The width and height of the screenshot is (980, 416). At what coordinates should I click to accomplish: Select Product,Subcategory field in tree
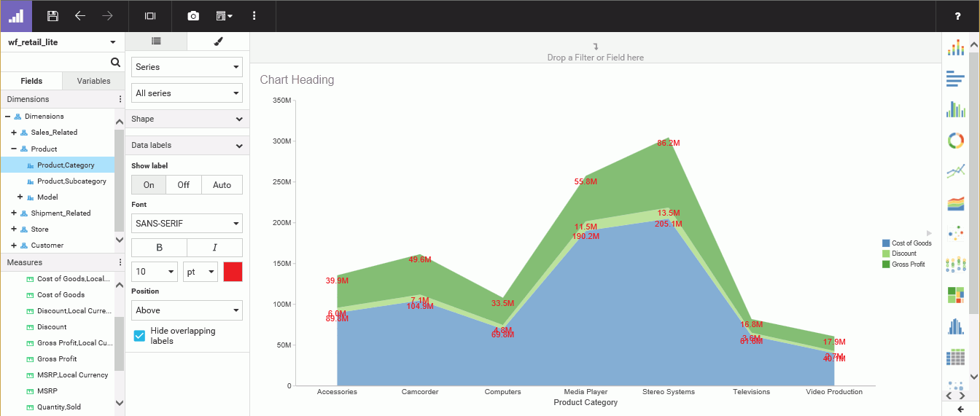[x=71, y=181]
